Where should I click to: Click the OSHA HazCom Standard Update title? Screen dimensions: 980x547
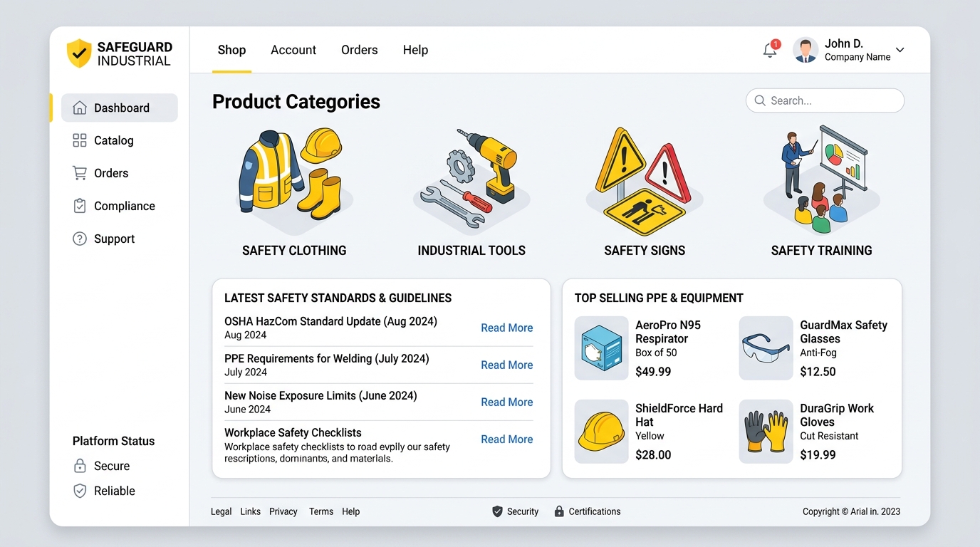coord(330,321)
